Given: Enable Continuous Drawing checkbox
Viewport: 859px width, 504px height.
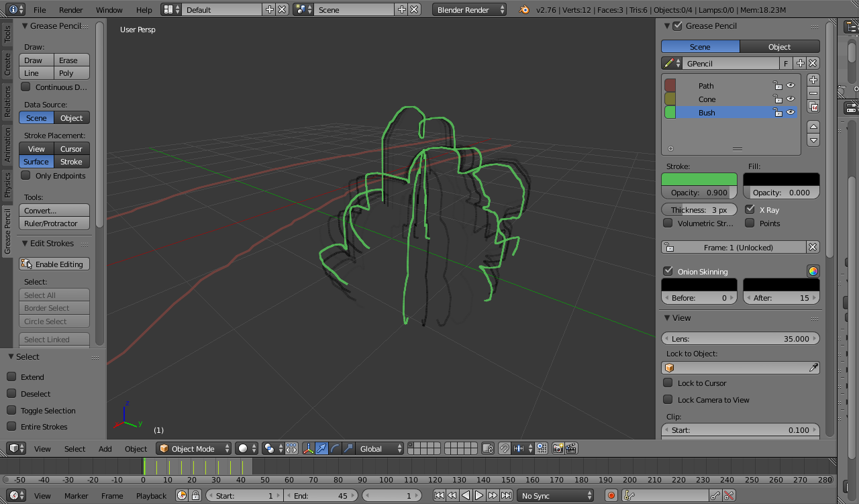Looking at the screenshot, I should [26, 87].
